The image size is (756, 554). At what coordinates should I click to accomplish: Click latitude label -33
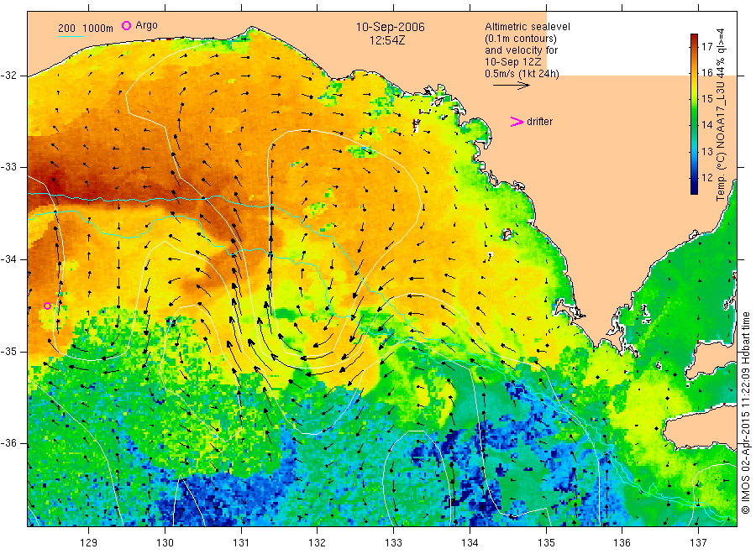click(x=8, y=167)
